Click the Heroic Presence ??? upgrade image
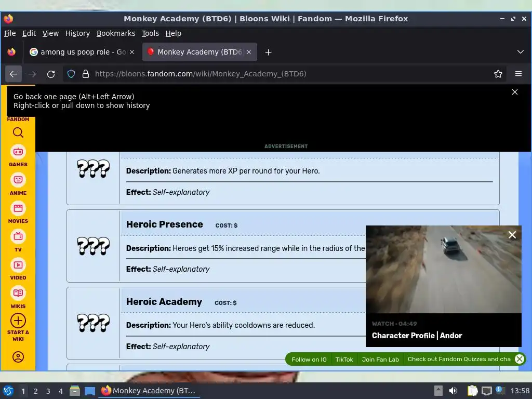 pyautogui.click(x=94, y=246)
